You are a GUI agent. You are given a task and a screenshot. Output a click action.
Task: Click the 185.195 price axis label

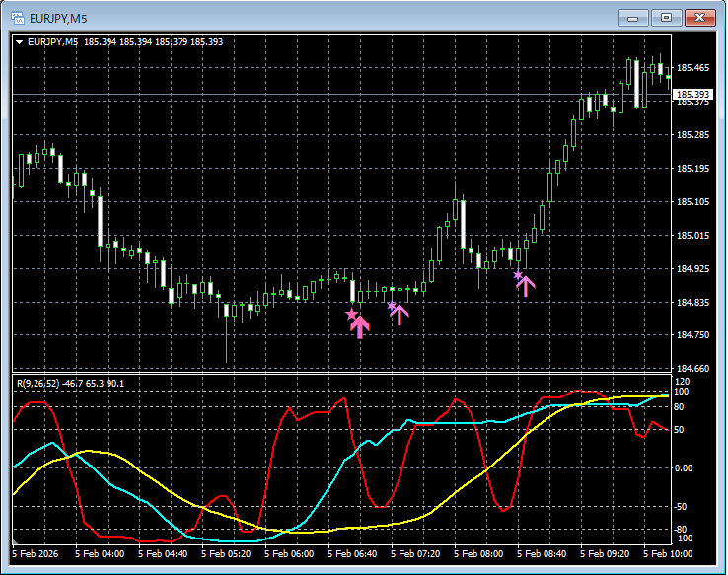[692, 169]
